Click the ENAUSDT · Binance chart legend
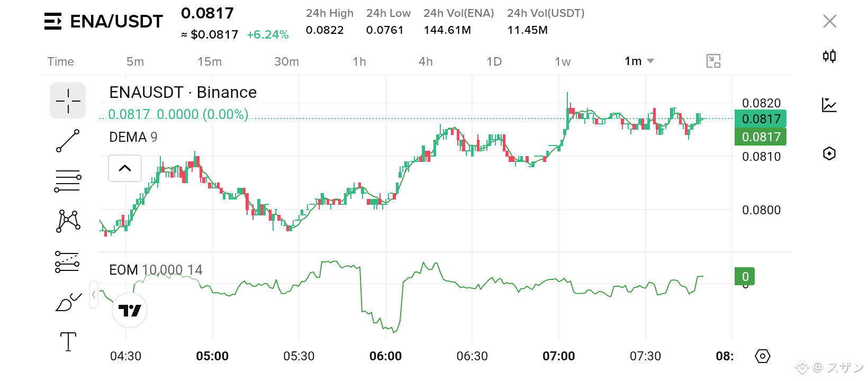This screenshot has height=381, width=868. (183, 93)
